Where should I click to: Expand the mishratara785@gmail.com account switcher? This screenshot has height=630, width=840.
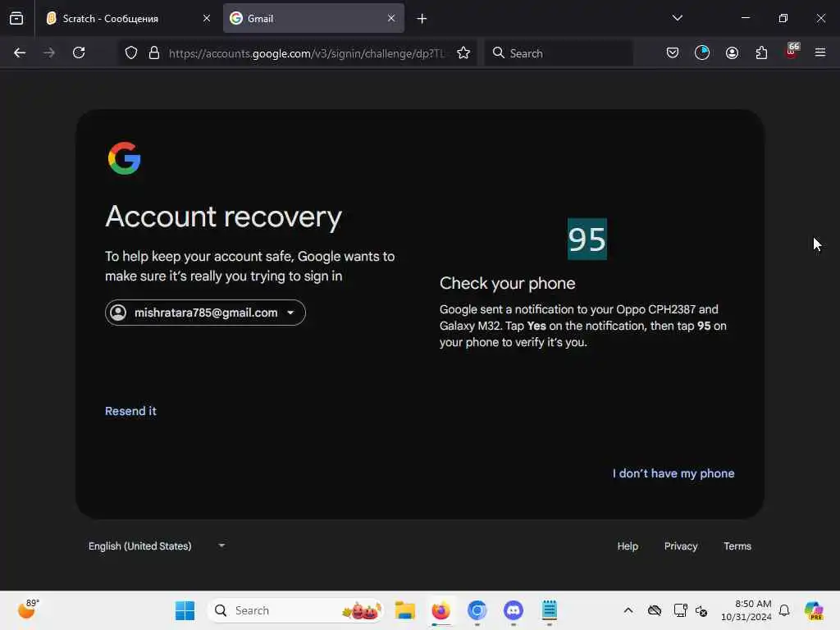click(x=205, y=313)
